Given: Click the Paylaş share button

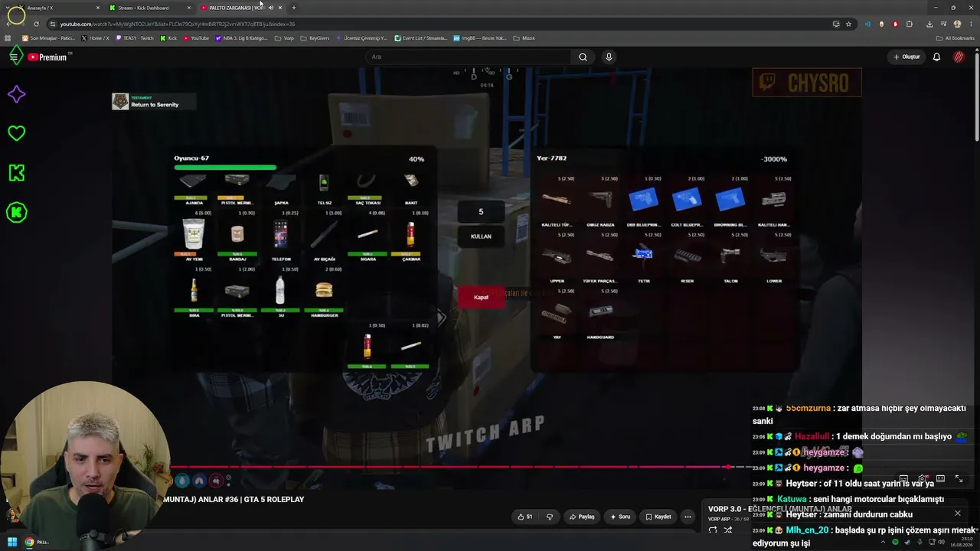Looking at the screenshot, I should point(582,517).
